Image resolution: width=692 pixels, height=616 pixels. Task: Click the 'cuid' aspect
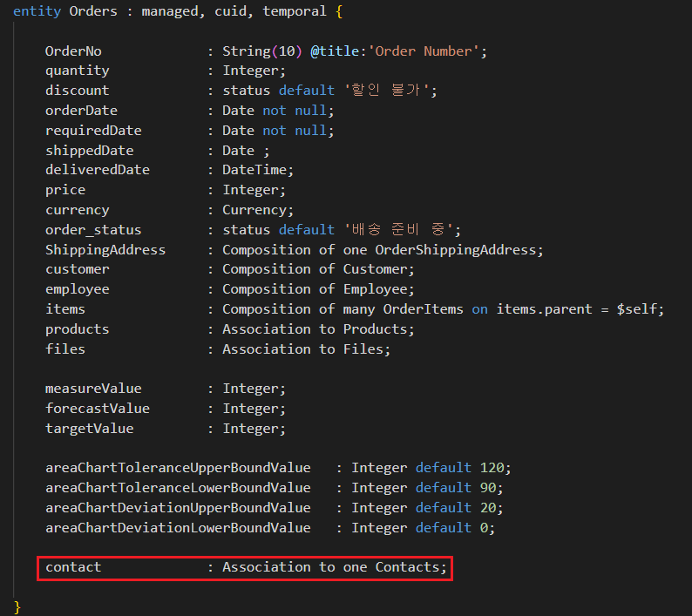(x=230, y=11)
